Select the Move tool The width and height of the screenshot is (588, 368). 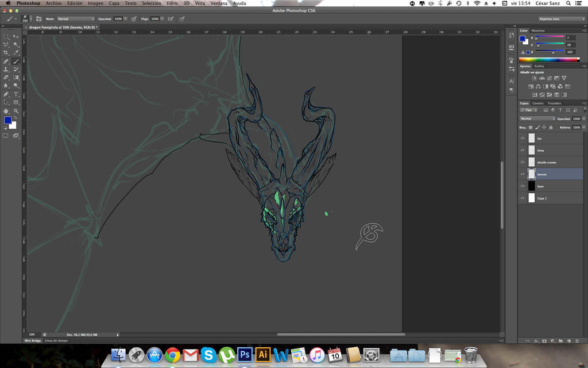16,36
